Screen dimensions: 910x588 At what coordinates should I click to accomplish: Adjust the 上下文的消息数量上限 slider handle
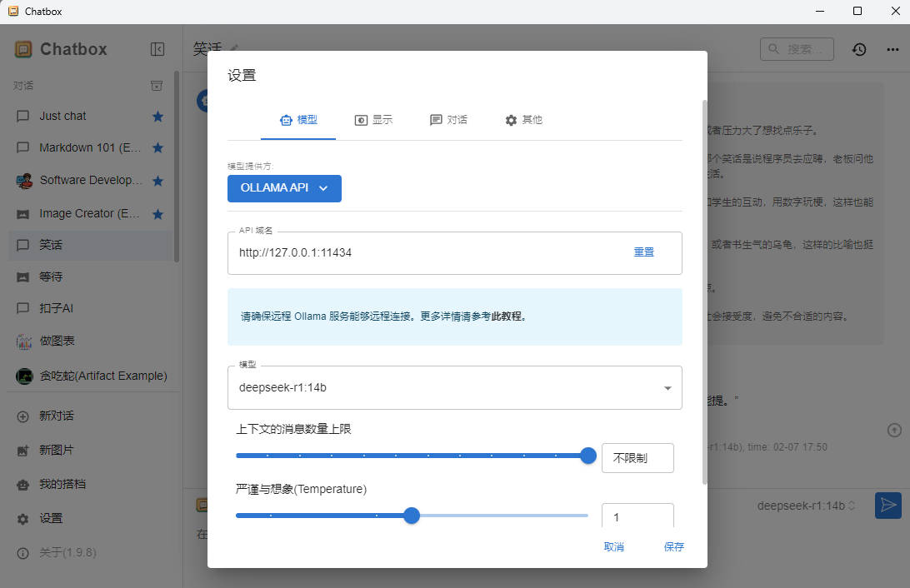[587, 456]
